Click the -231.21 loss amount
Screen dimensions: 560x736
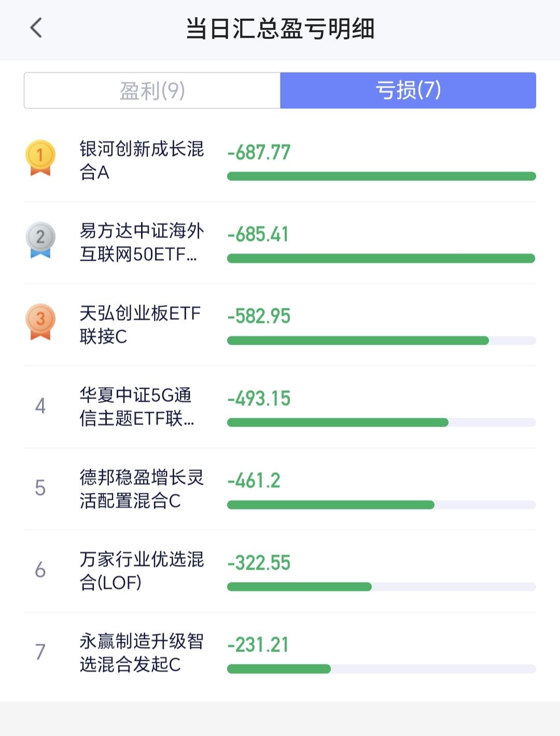click(258, 645)
